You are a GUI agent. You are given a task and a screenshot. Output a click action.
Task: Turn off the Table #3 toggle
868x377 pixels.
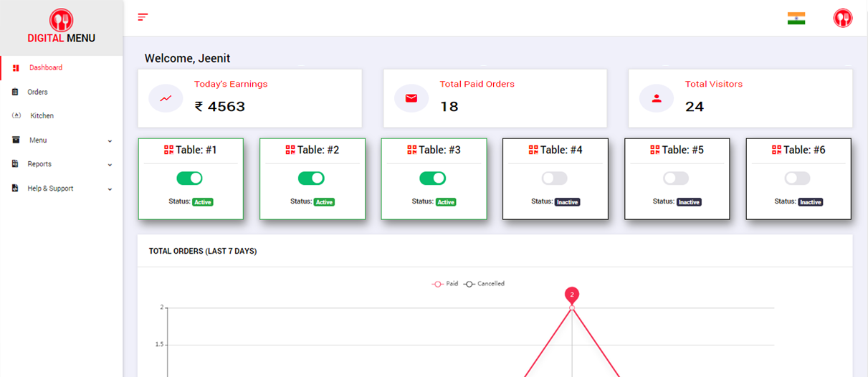pyautogui.click(x=432, y=178)
